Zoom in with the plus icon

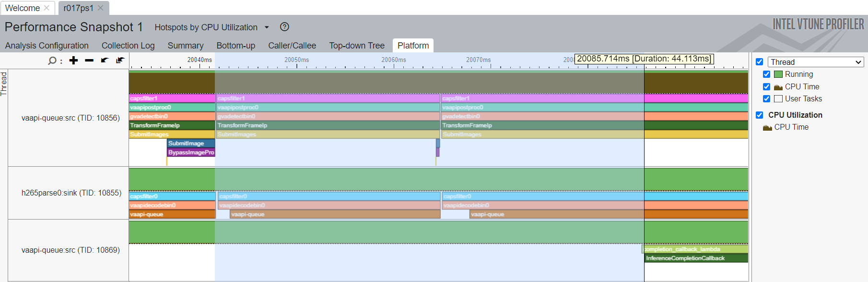73,61
